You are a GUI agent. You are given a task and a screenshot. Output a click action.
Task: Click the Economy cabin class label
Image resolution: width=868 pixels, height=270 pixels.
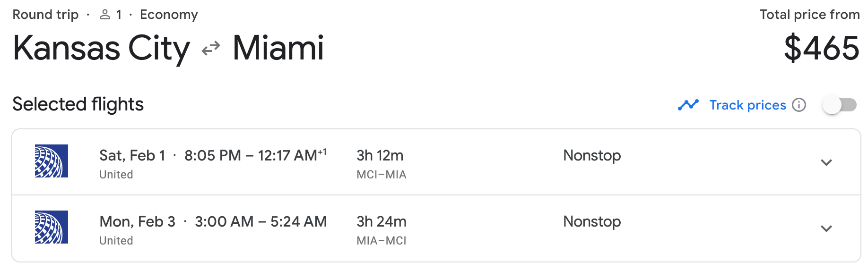169,15
